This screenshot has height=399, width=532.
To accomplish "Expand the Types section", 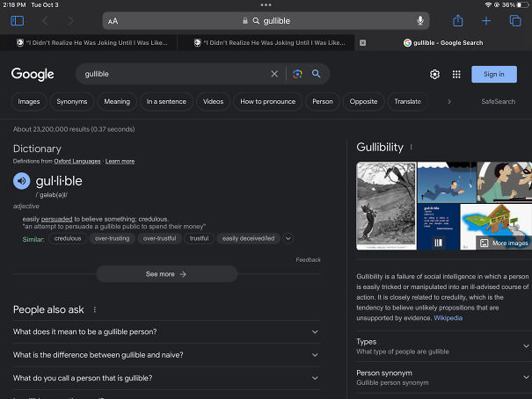I will [526, 346].
